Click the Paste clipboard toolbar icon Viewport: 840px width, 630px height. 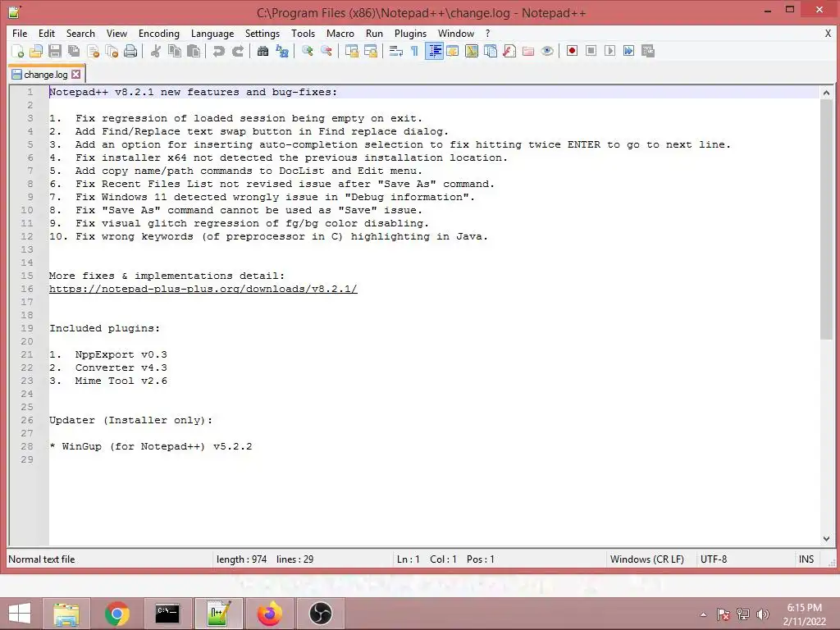(194, 52)
